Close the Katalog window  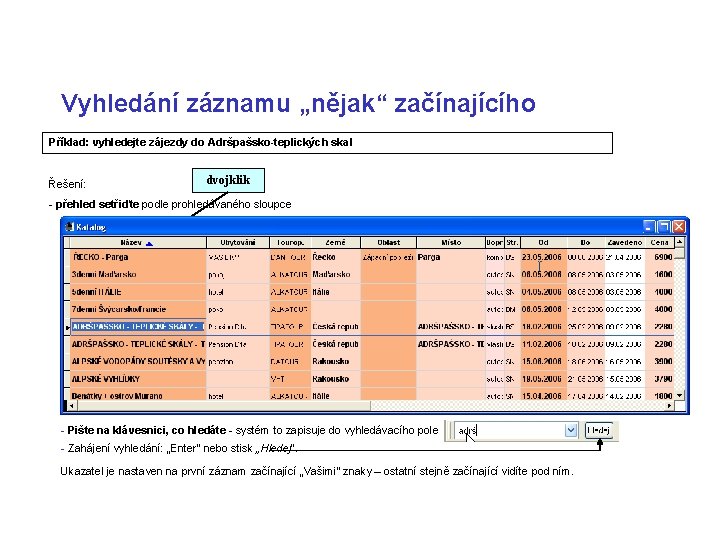tap(679, 226)
